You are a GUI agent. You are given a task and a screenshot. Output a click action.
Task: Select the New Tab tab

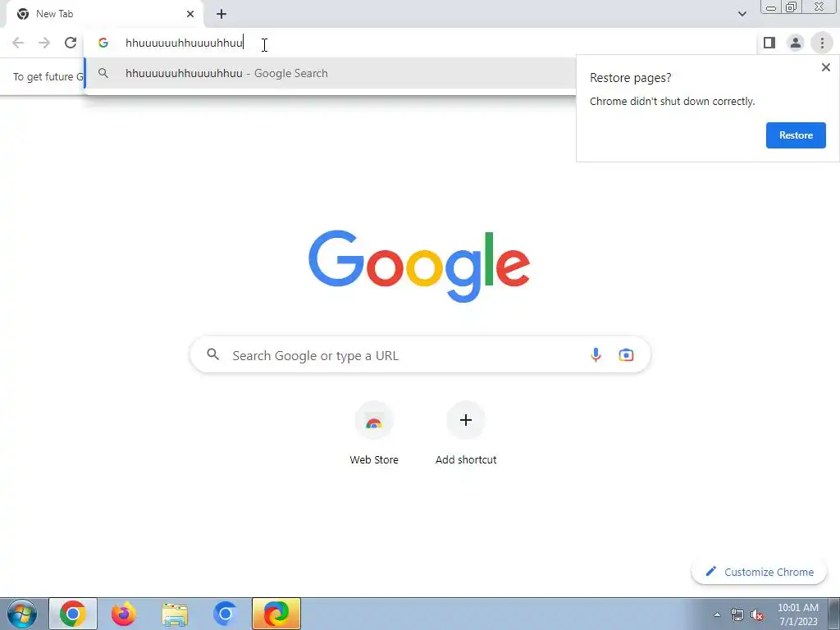point(104,14)
